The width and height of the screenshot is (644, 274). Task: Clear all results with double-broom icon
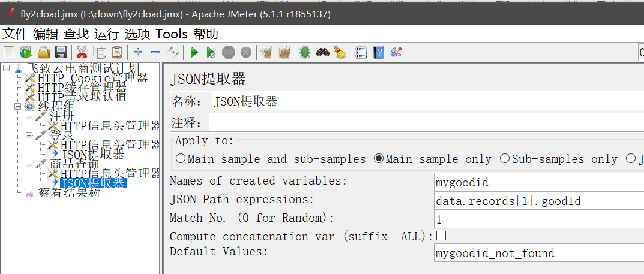(284, 52)
